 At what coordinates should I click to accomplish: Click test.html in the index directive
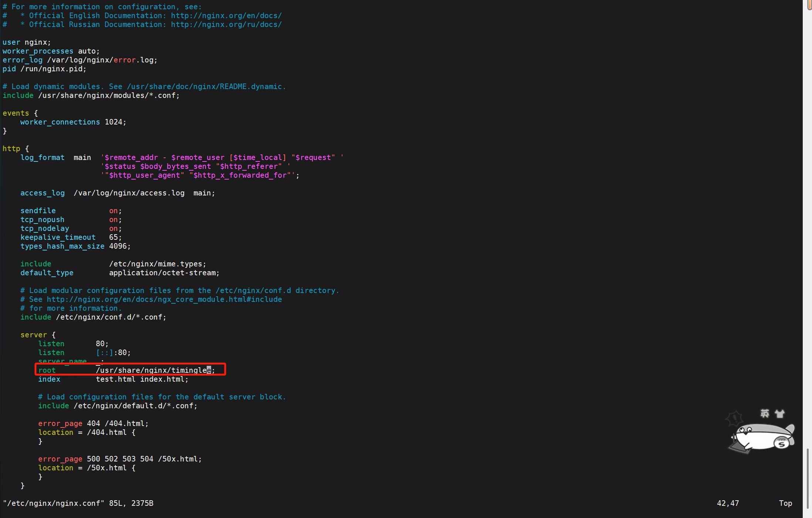point(115,379)
